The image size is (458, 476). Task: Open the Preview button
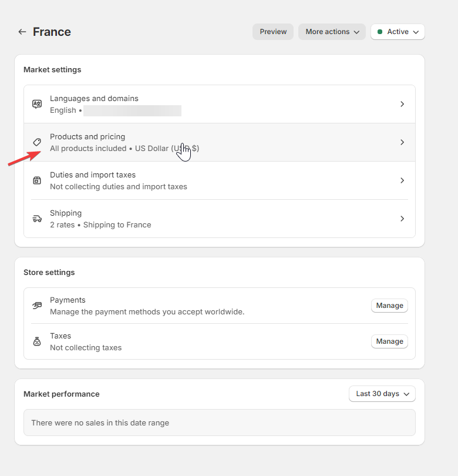click(273, 32)
